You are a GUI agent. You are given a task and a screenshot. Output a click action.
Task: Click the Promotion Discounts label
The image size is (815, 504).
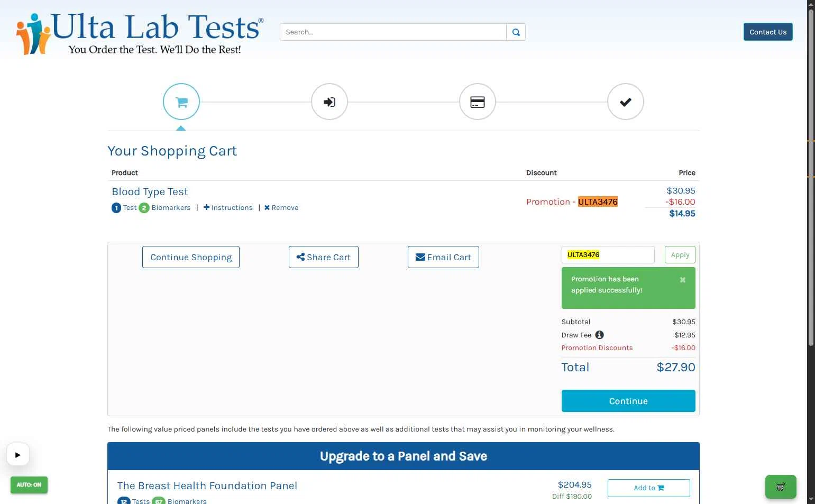(x=597, y=348)
